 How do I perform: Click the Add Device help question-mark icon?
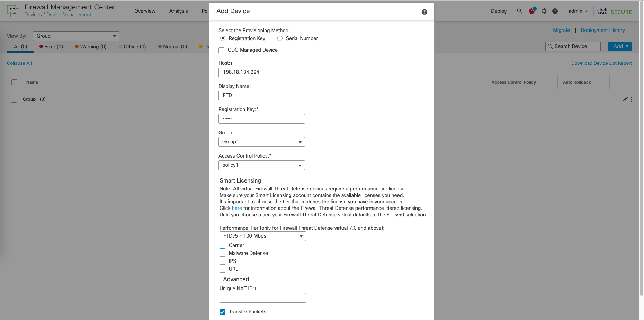(x=424, y=12)
